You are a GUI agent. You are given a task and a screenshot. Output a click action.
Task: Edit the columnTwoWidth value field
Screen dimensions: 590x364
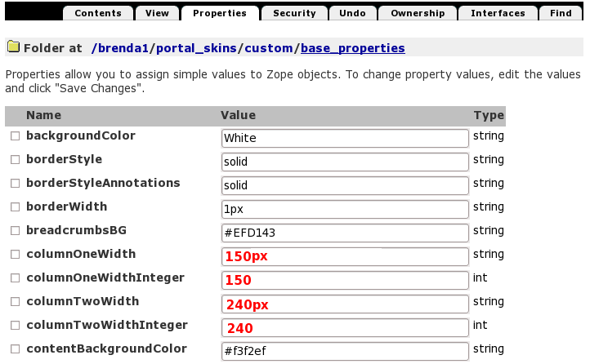345,304
